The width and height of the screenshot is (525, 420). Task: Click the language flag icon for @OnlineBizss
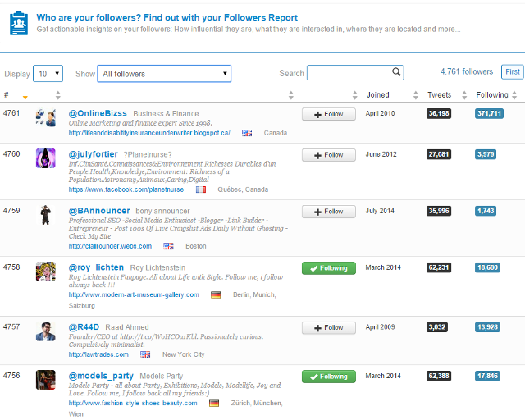pos(247,133)
